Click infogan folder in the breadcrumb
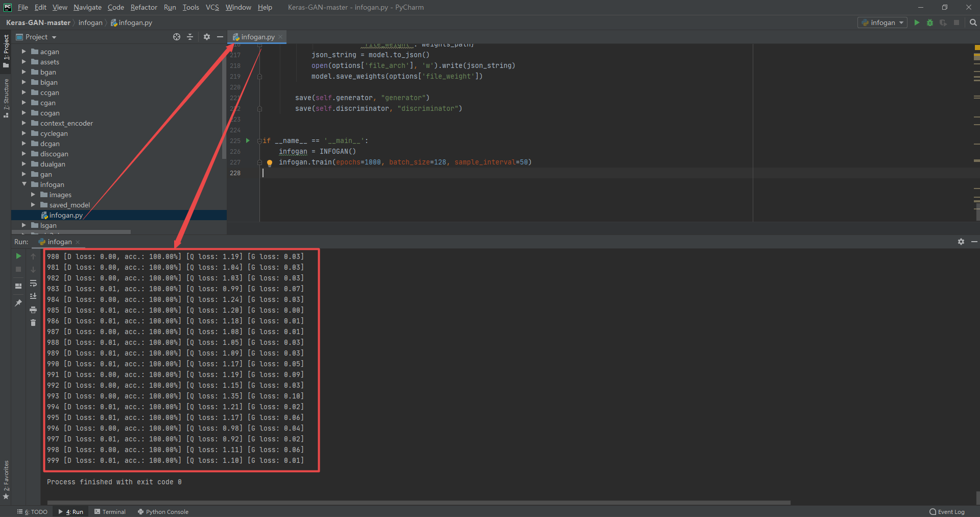The width and height of the screenshot is (980, 517). click(90, 22)
